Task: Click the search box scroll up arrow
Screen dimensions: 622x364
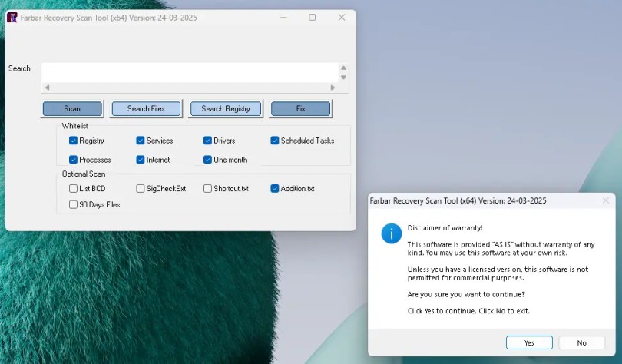Action: (x=343, y=68)
